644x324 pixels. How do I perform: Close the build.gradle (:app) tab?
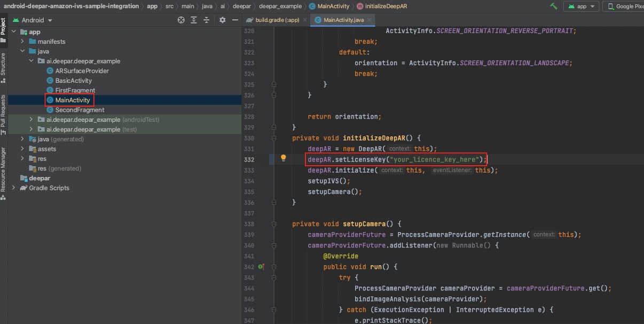(305, 20)
